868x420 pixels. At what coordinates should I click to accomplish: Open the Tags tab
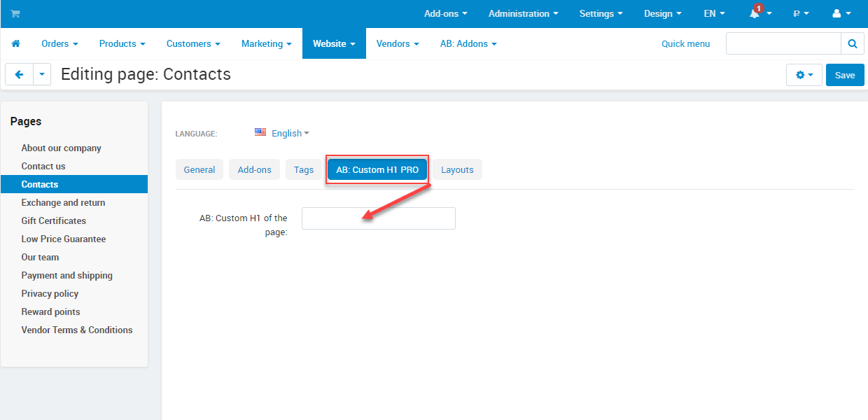(x=304, y=169)
